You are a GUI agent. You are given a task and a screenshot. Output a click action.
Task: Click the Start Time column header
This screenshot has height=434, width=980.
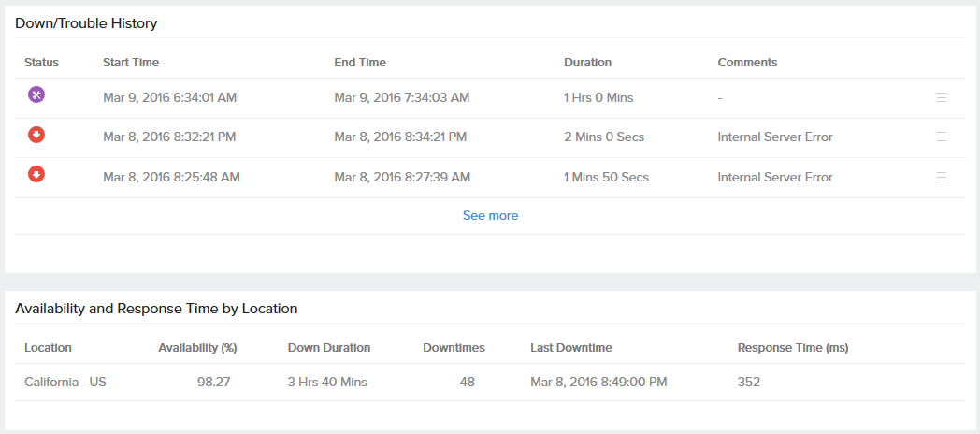point(131,63)
